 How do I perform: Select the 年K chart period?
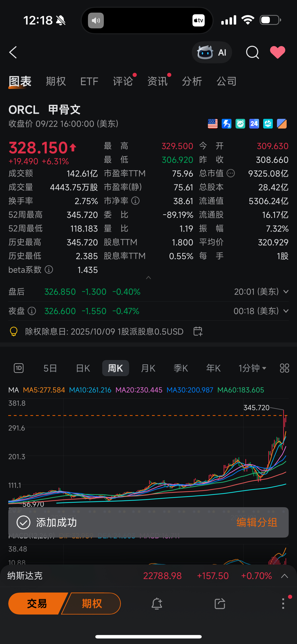point(213,368)
